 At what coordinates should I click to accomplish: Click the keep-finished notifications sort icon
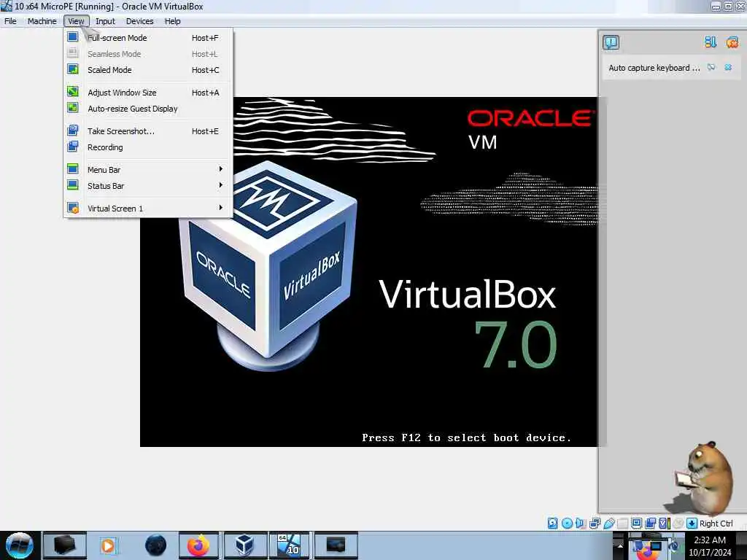(x=711, y=42)
